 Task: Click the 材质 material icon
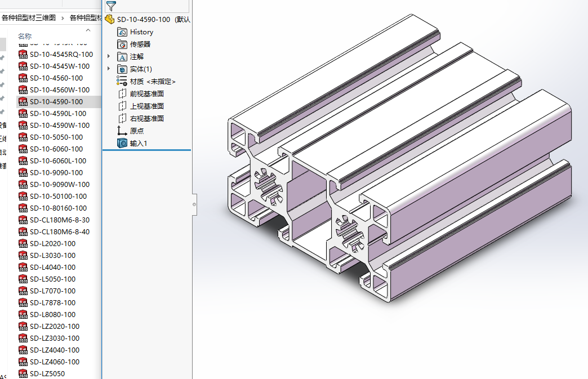click(122, 81)
